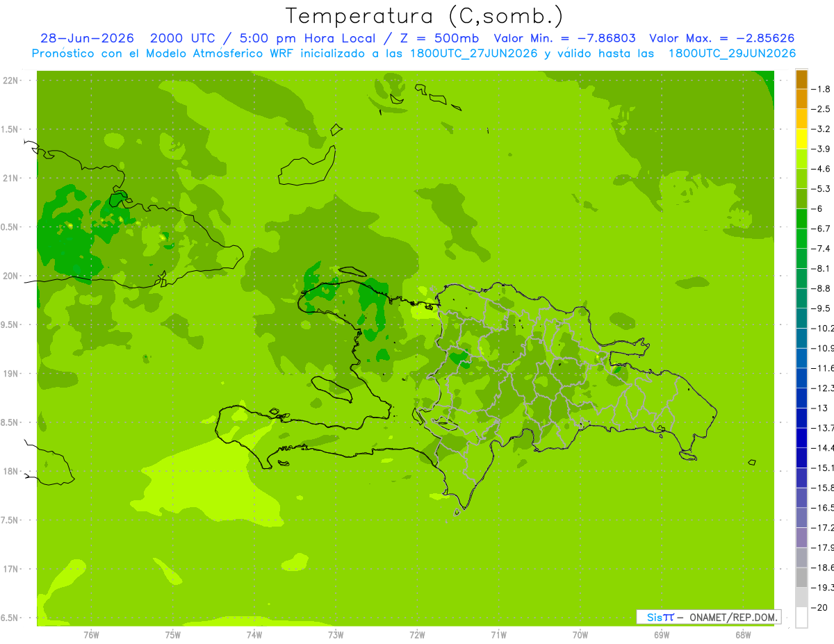
Task: Click the '1800UTC_29JUN2026' valid-until time
Action: [732, 53]
